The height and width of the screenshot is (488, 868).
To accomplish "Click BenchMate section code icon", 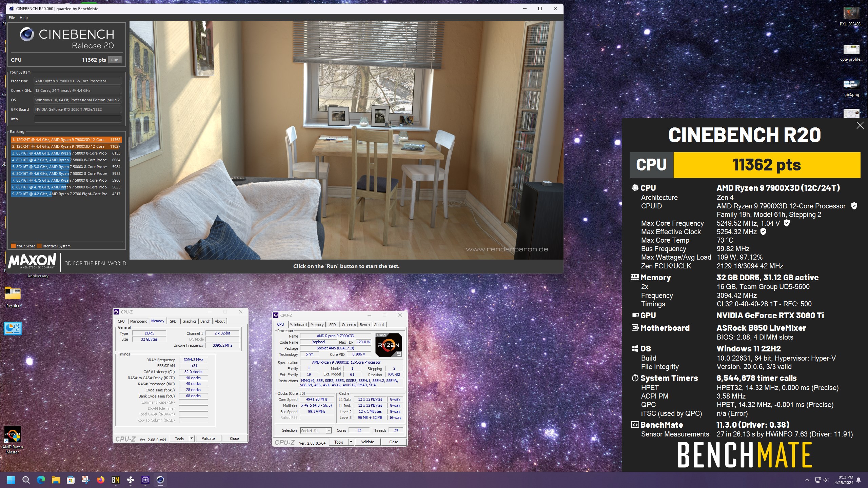I will point(635,425).
